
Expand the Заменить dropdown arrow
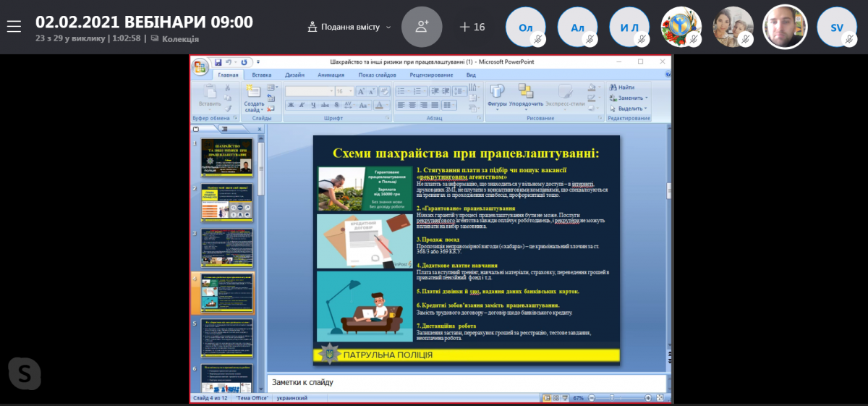[x=646, y=98]
